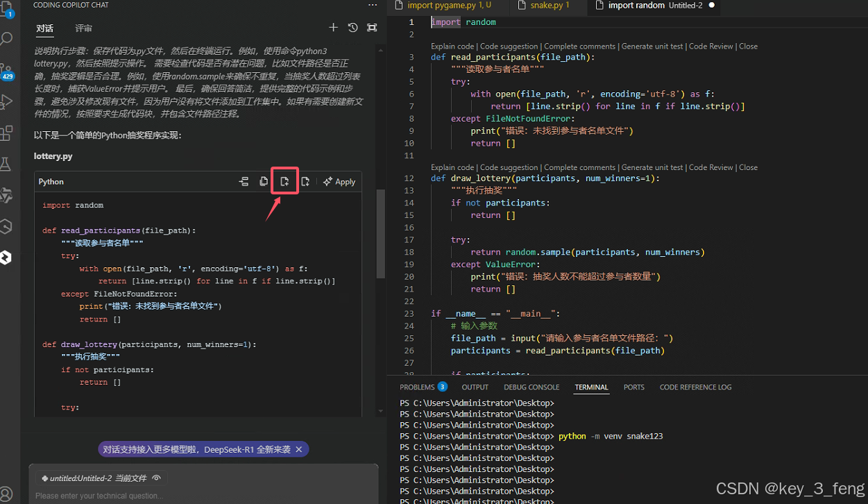Focus the technical question input box
This screenshot has height=504, width=868.
[x=203, y=496]
